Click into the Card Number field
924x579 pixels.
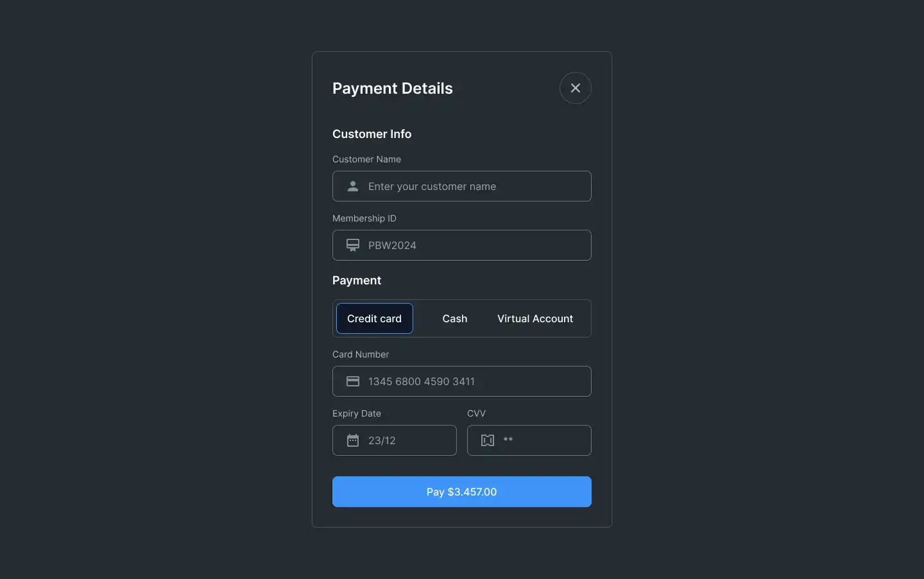[x=462, y=381]
